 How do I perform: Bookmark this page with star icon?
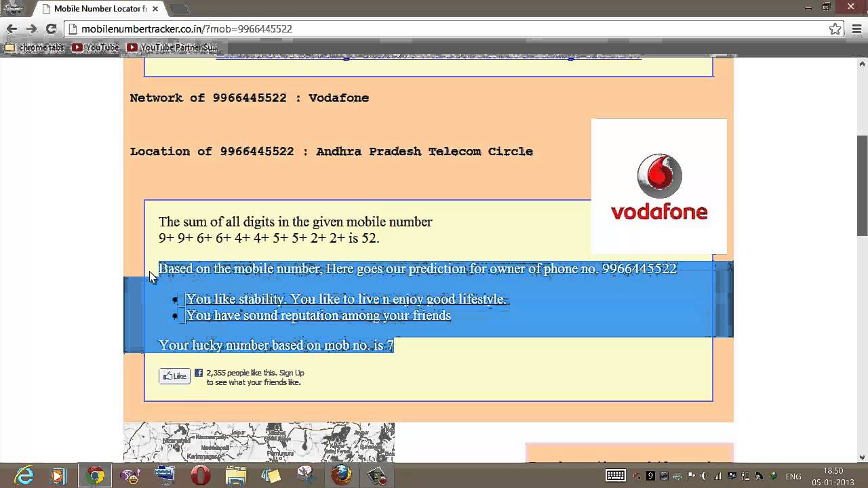[835, 29]
